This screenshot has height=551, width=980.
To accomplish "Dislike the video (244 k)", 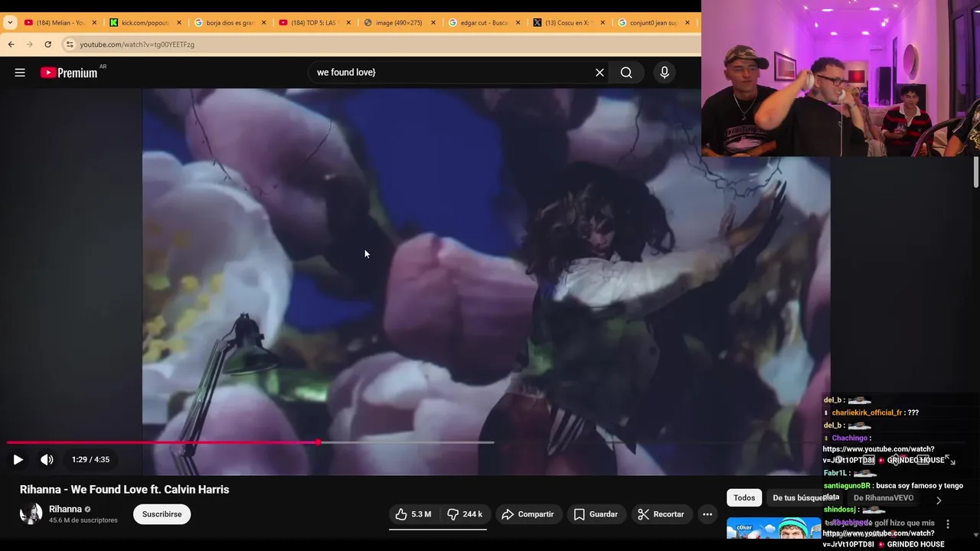I will coord(465,514).
